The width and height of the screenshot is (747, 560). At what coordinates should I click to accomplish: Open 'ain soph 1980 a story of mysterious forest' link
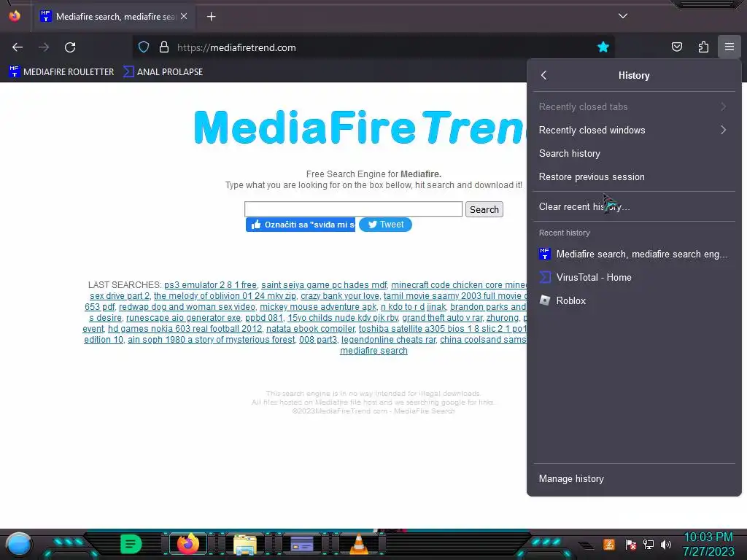point(211,340)
